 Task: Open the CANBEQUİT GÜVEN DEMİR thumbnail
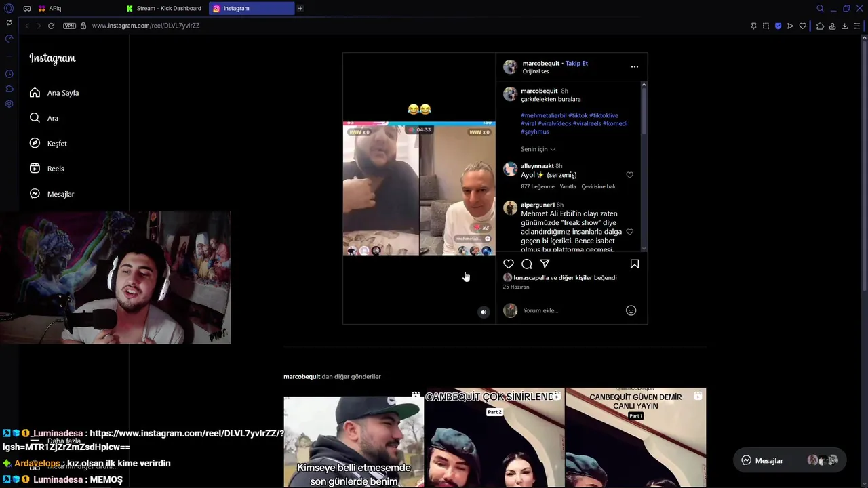[x=635, y=438]
